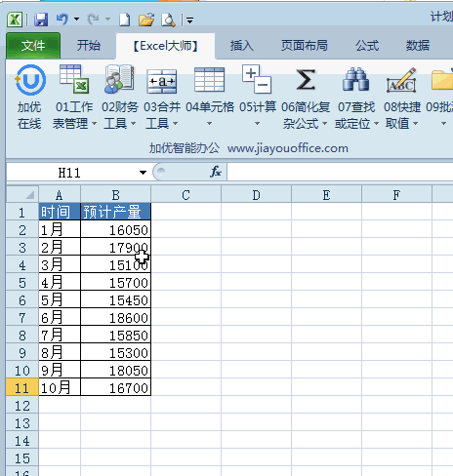Select column E header
453x476 pixels.
click(x=326, y=195)
